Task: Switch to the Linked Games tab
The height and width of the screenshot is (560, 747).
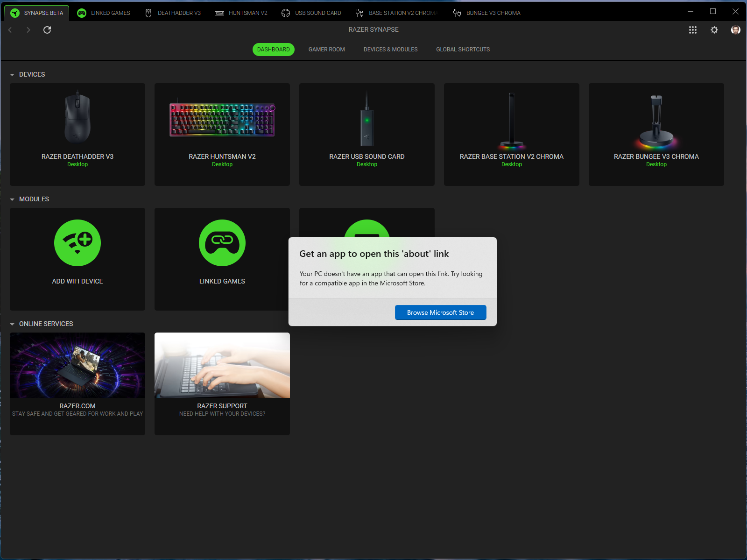Action: point(104,13)
